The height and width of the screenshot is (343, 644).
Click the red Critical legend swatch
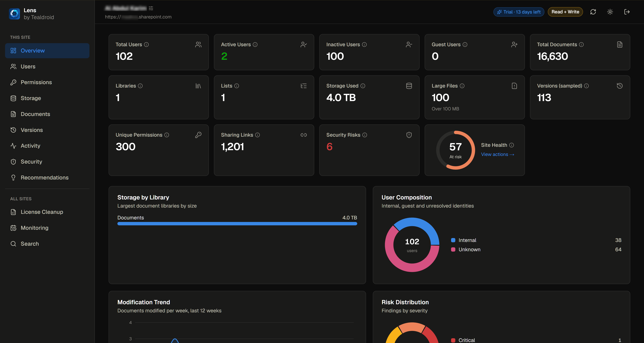point(453,340)
